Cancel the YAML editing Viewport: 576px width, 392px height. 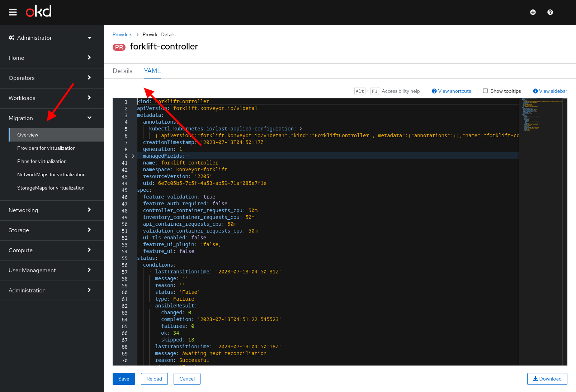click(x=187, y=379)
